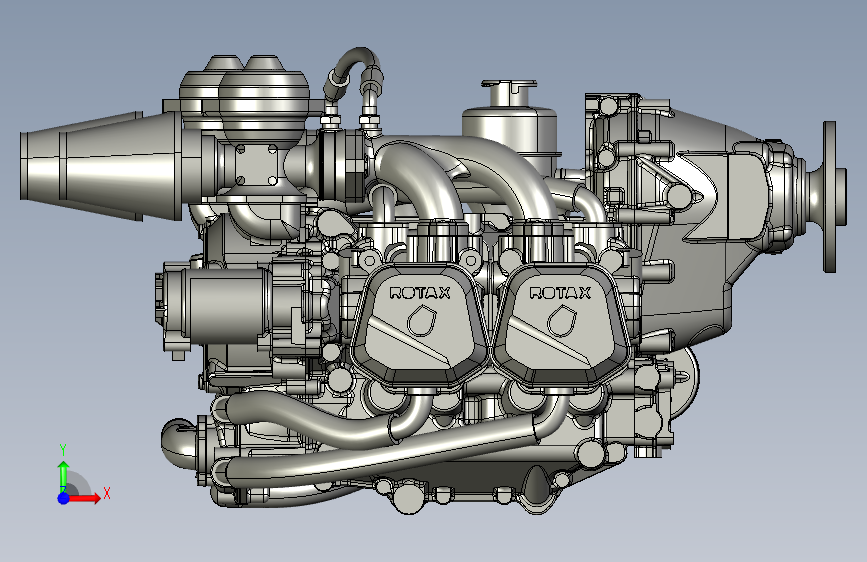Viewport: 867px width, 562px height.
Task: Select the oil tank filler cap on top
Action: (x=509, y=92)
